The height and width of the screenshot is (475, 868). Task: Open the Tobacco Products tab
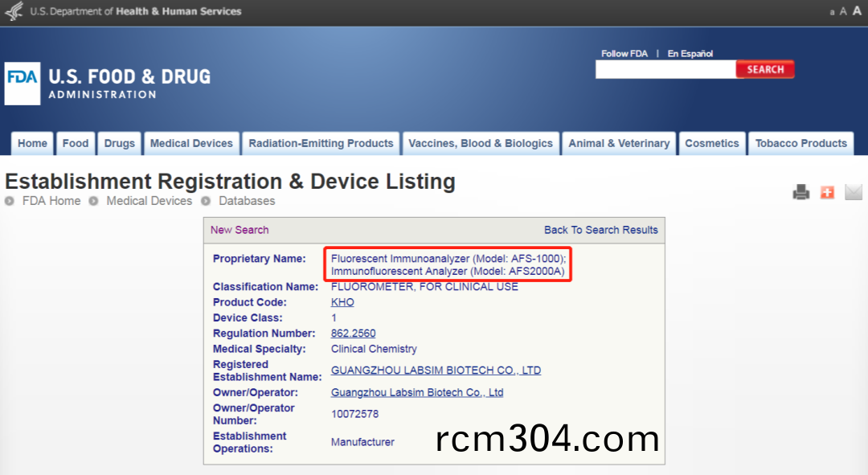[x=801, y=143]
